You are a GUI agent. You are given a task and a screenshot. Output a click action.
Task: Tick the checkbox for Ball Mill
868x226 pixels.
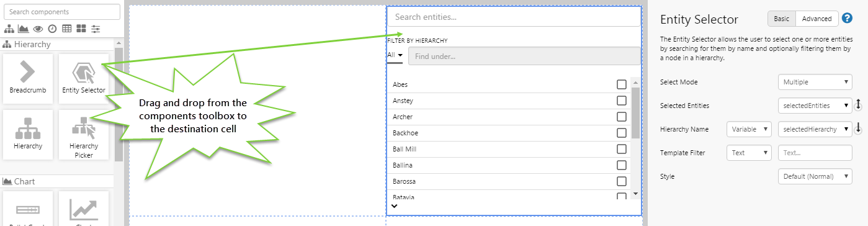[621, 149]
